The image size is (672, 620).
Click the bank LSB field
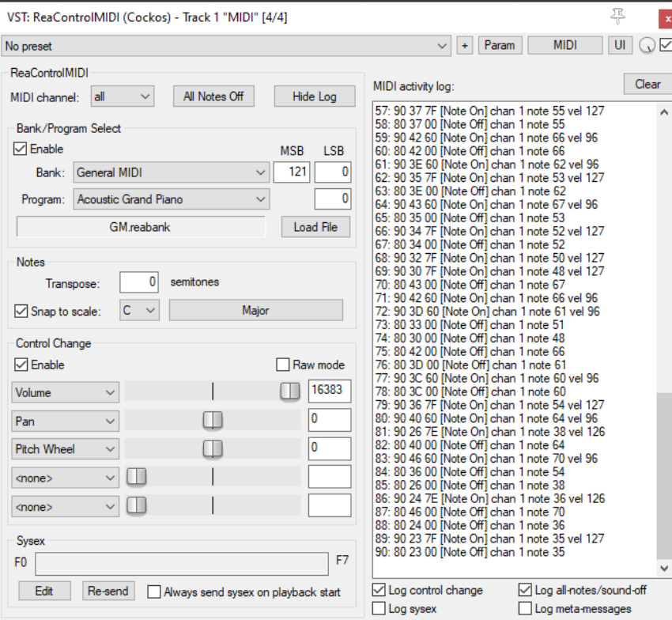coord(333,172)
